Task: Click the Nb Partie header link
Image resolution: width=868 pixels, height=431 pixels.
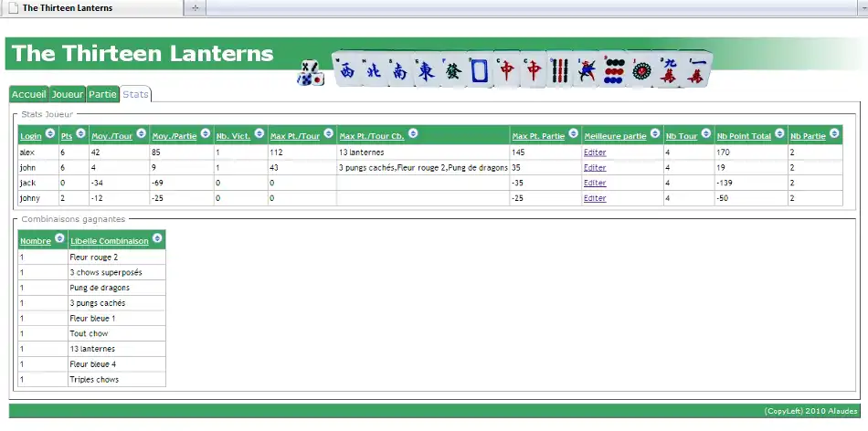Action: [x=808, y=136]
